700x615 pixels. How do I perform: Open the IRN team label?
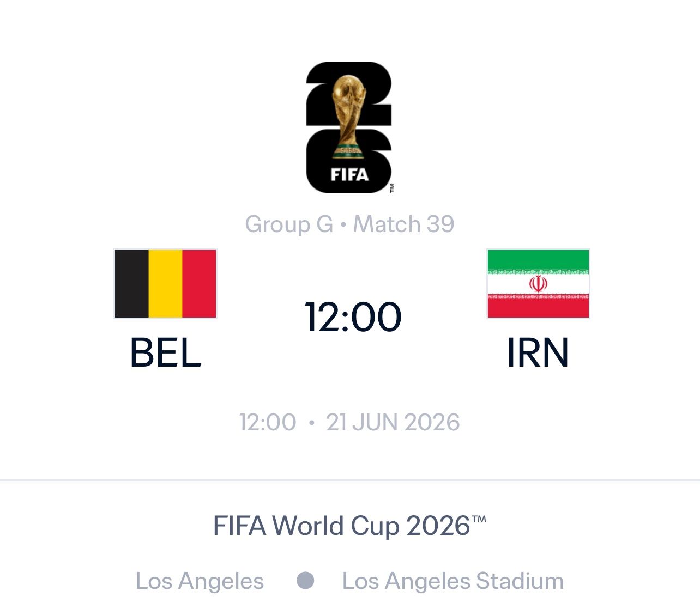click(x=538, y=353)
